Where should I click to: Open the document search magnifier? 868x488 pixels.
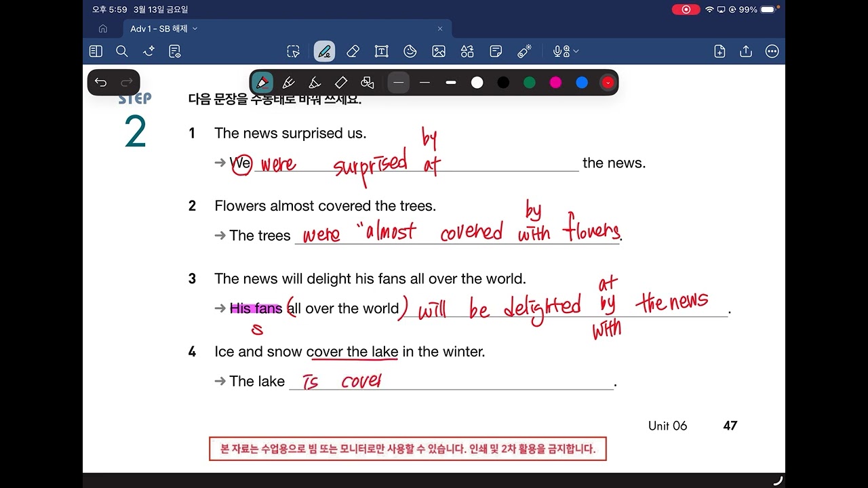coord(122,51)
